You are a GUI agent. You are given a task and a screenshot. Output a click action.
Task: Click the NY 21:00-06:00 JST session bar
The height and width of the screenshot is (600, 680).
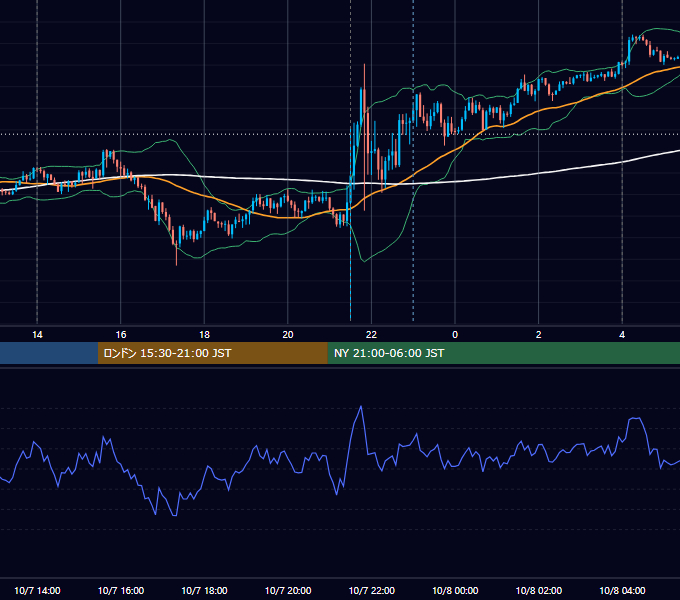point(503,353)
